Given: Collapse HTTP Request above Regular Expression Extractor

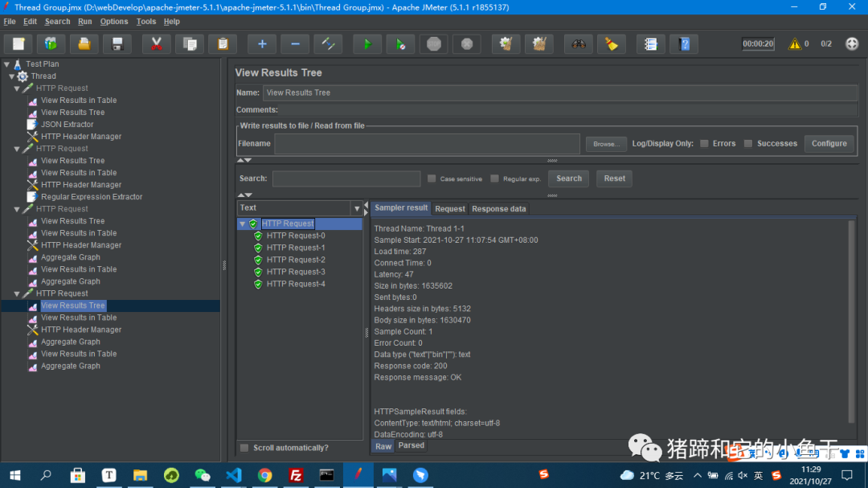Looking at the screenshot, I should (17, 149).
